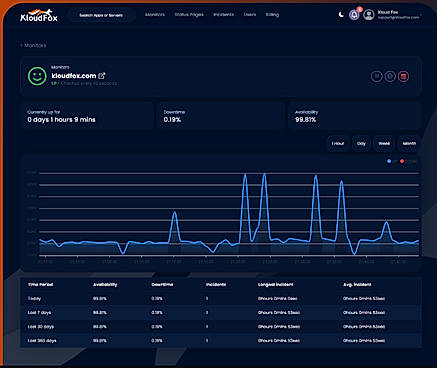Select the Today table row label
Screen dimensions: 437x368
pos(34,299)
